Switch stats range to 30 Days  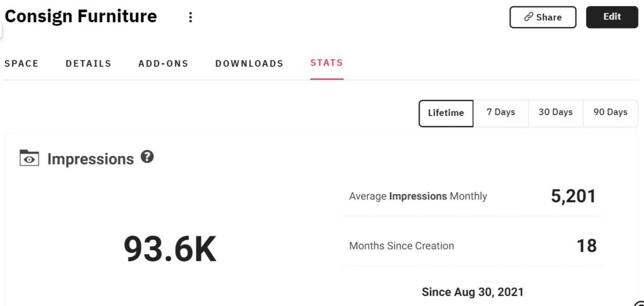pos(555,112)
